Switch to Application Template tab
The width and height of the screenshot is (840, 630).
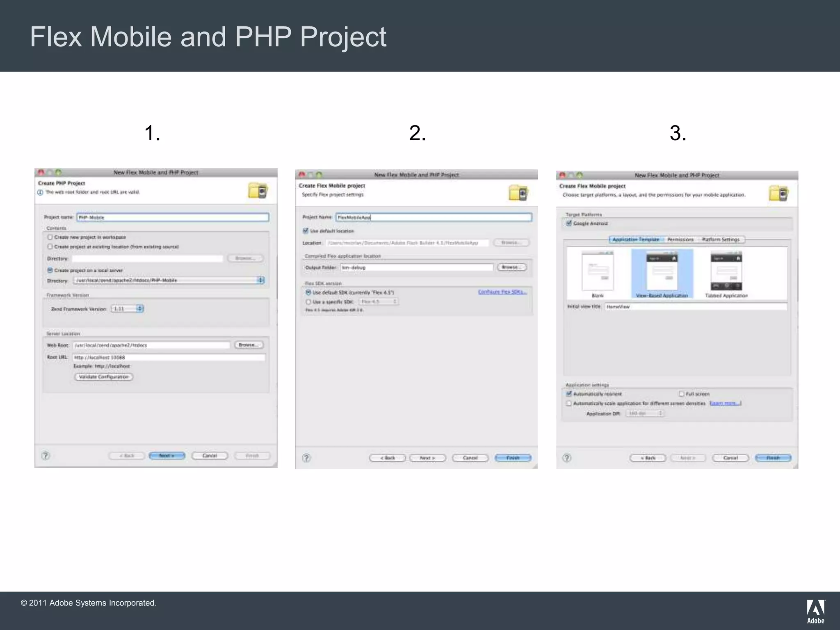point(636,240)
